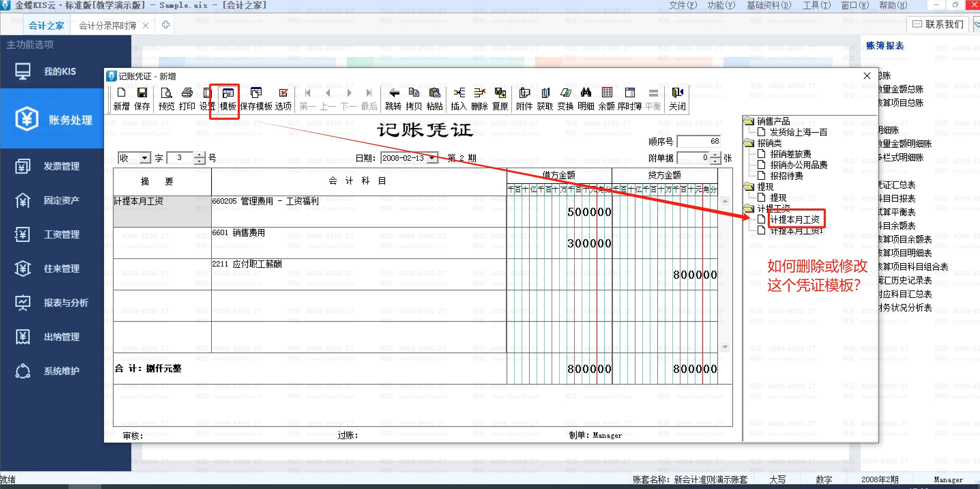Click the 模板 (Template) toolbar icon

(x=228, y=99)
